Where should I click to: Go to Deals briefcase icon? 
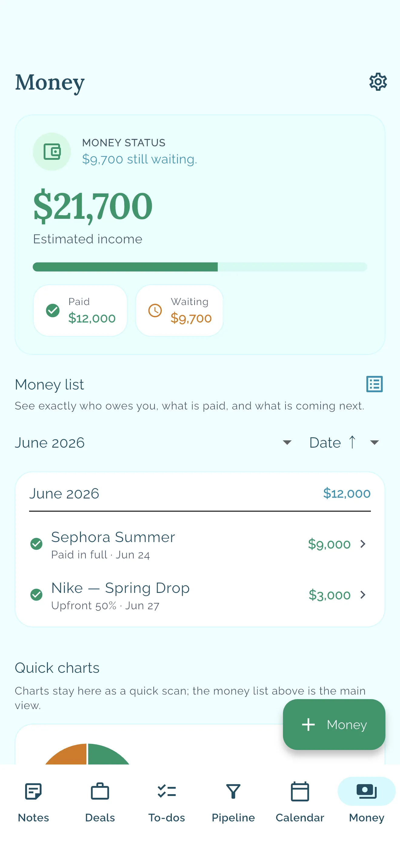(100, 791)
